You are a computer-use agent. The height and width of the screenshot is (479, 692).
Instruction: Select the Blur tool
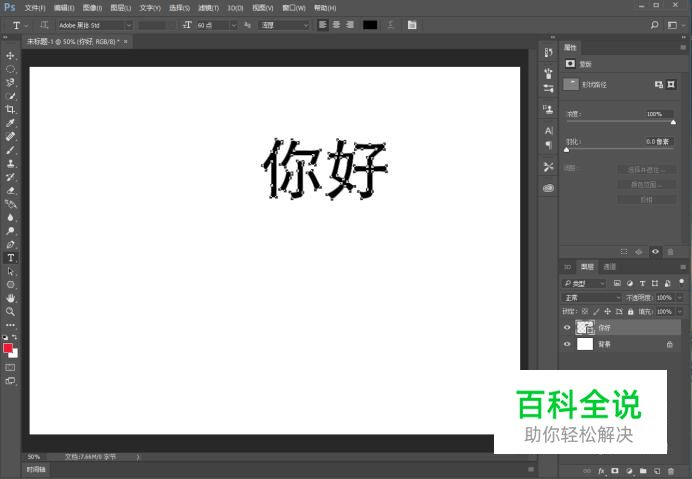[11, 217]
